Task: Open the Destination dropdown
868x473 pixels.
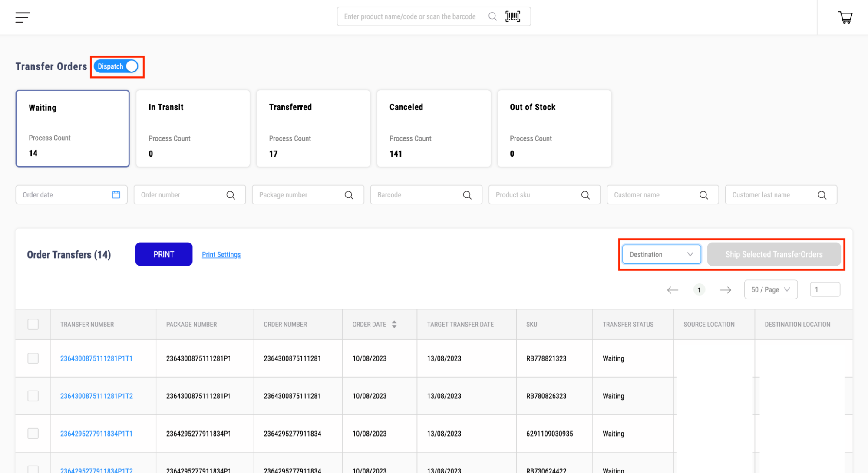Action: point(661,255)
